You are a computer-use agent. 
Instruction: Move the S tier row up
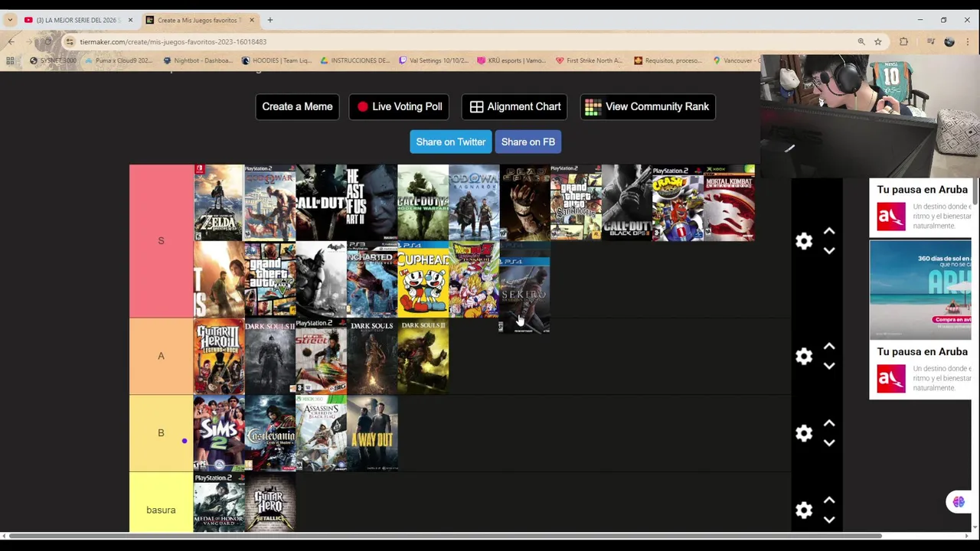(x=829, y=231)
